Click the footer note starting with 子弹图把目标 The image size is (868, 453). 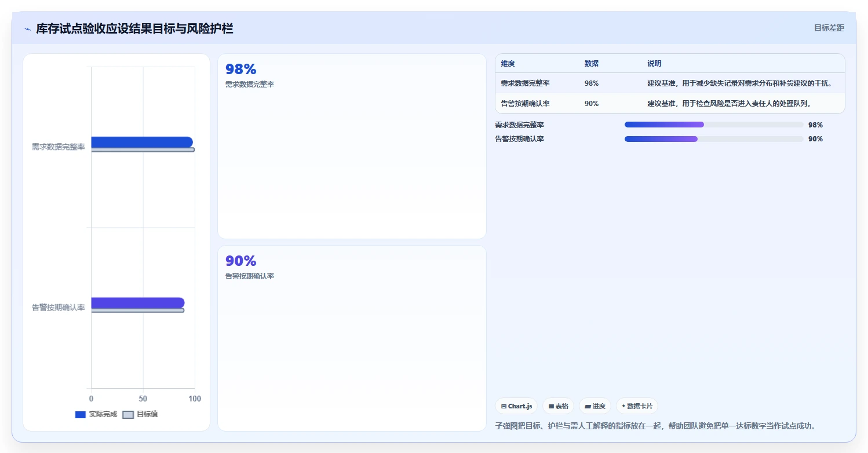tap(657, 426)
